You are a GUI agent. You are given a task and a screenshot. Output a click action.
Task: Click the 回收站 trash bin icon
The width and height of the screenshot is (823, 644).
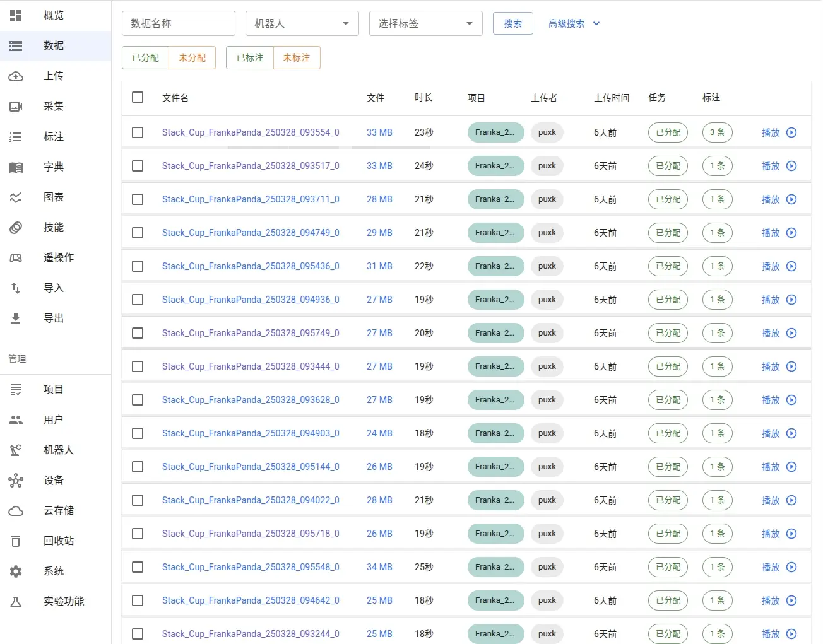click(16, 541)
